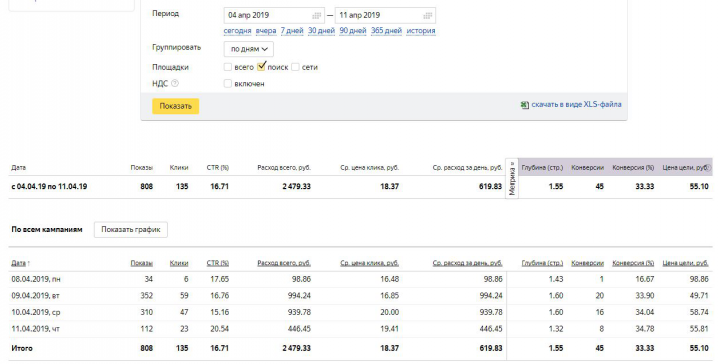The image size is (720, 364).
Task: Enable the всего platforms checkbox
Action: (x=228, y=67)
